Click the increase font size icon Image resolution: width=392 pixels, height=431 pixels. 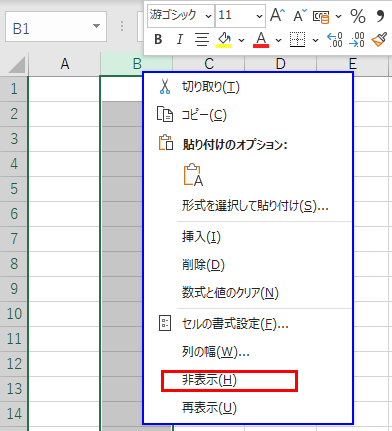click(277, 15)
